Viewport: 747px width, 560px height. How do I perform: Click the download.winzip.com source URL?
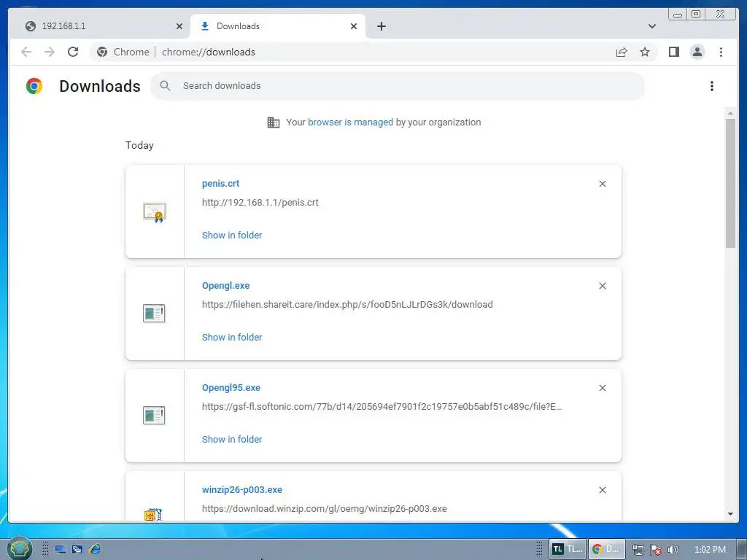pos(325,508)
